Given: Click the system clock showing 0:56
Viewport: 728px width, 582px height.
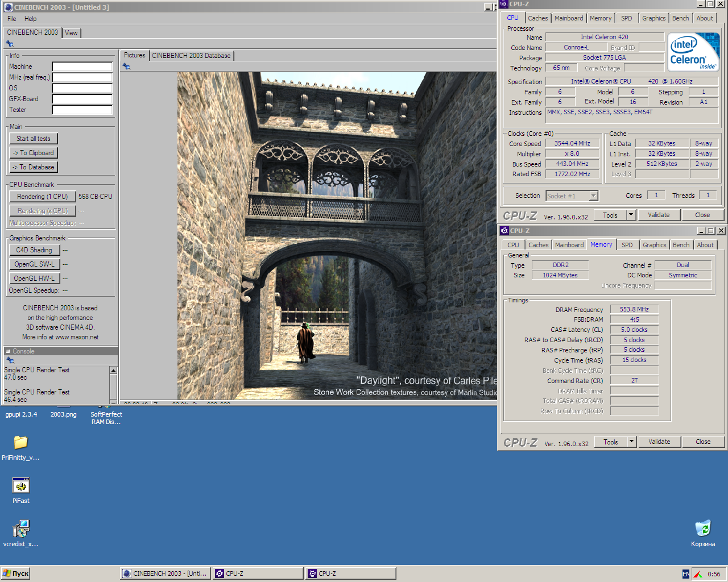Looking at the screenshot, I should [714, 574].
